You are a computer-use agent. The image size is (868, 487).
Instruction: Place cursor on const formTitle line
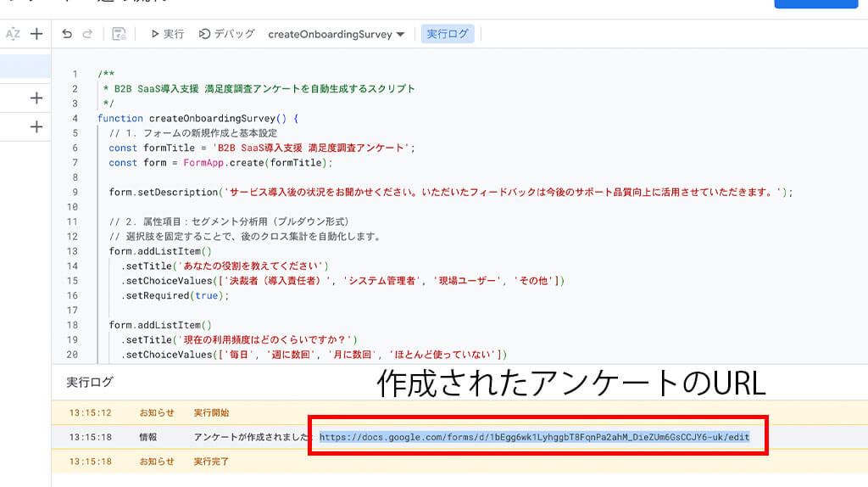point(262,148)
